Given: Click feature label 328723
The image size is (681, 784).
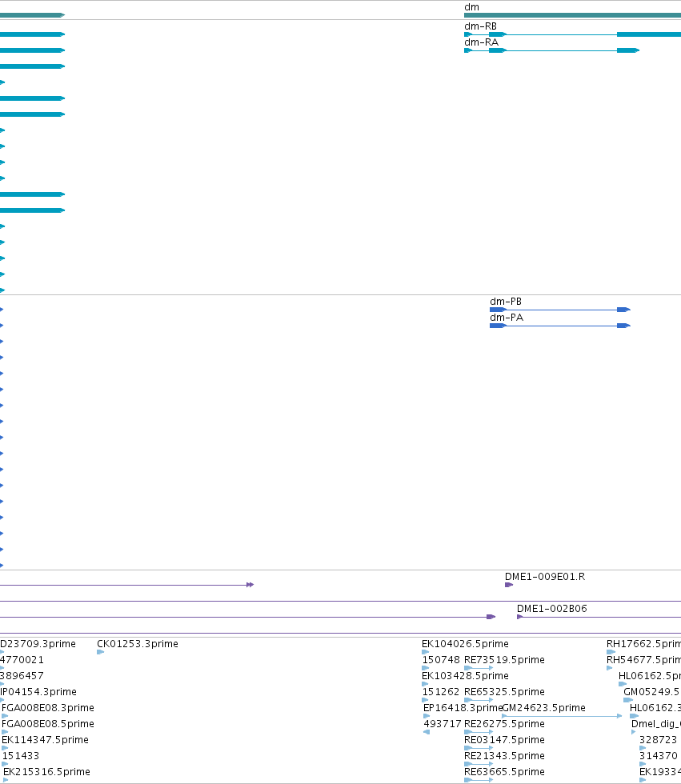Looking at the screenshot, I should coord(658,740).
